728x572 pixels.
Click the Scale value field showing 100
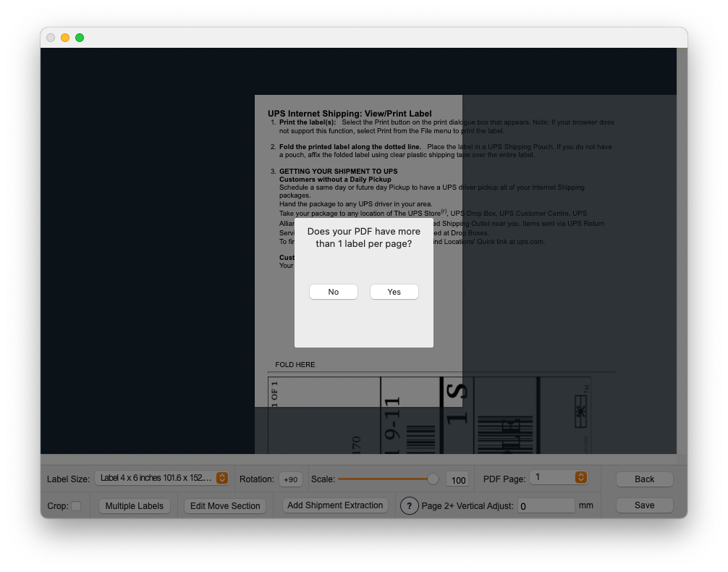[x=458, y=480]
